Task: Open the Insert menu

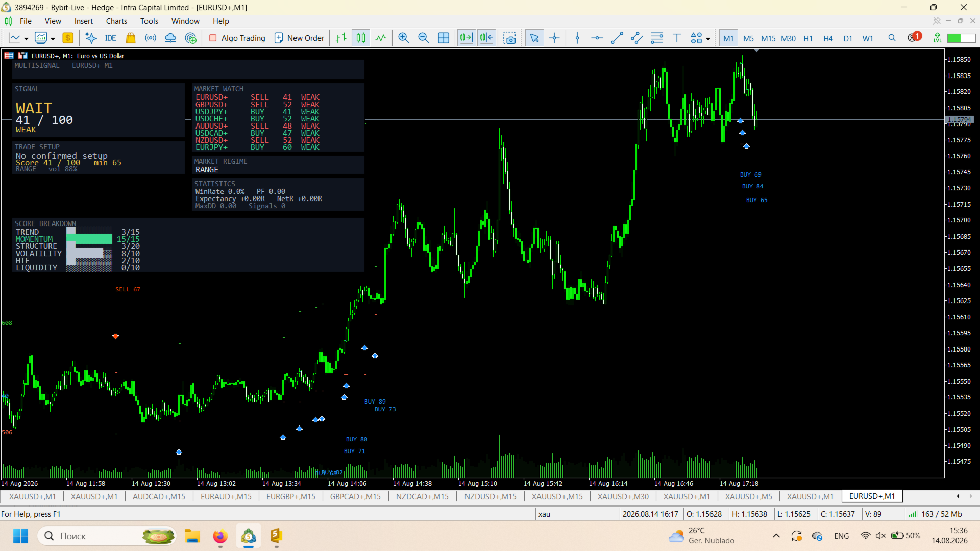Action: coord(84,21)
